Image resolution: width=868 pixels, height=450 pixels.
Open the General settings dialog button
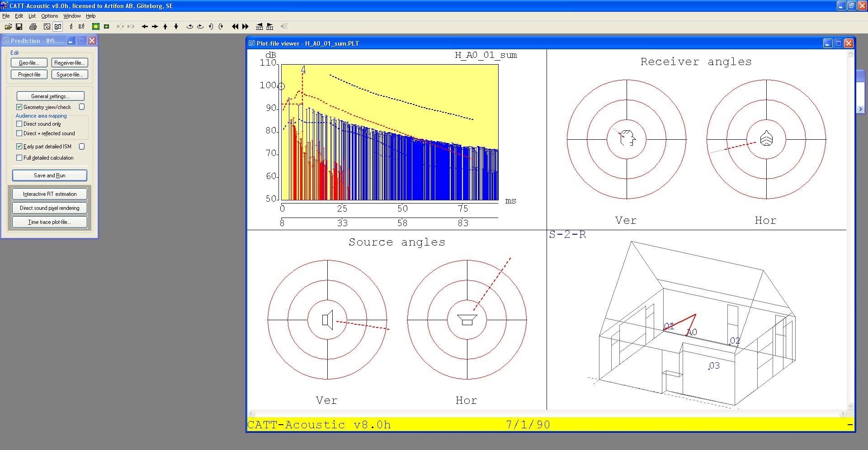(50, 96)
